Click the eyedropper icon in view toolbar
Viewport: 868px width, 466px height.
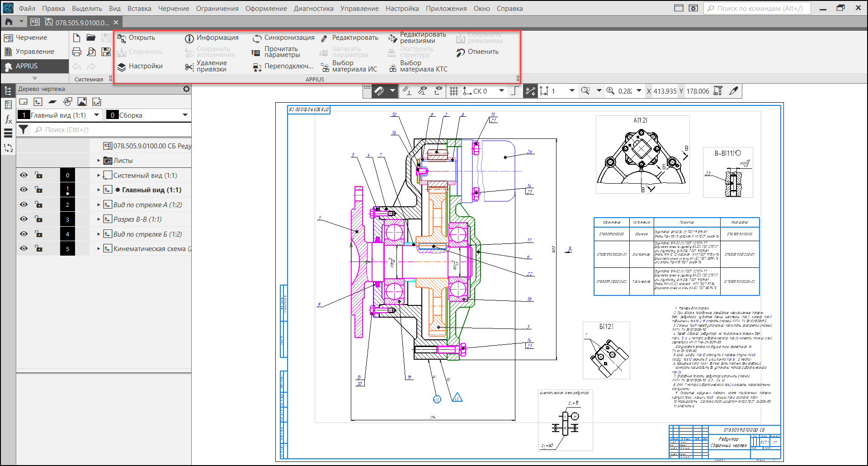[734, 91]
